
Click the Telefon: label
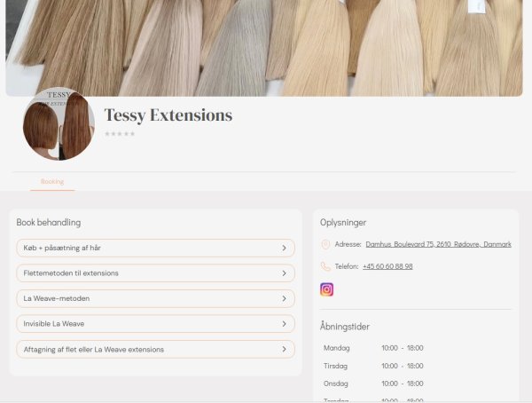tap(347, 266)
